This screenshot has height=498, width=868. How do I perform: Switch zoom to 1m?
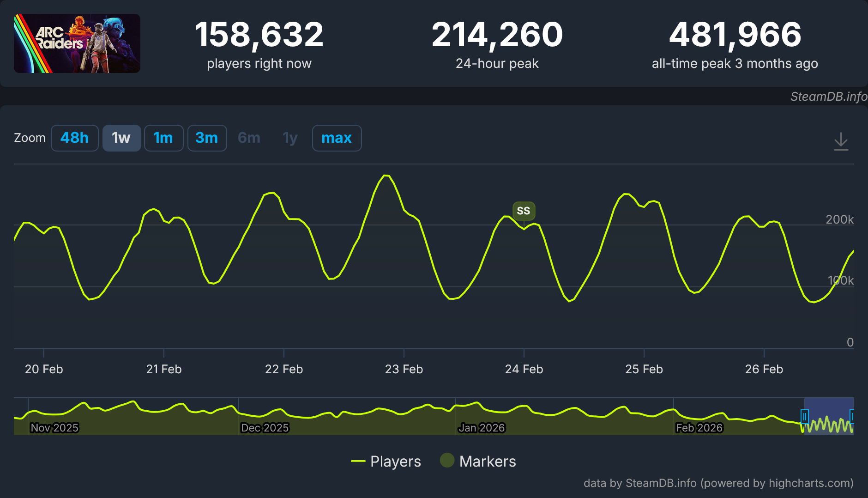tap(163, 138)
